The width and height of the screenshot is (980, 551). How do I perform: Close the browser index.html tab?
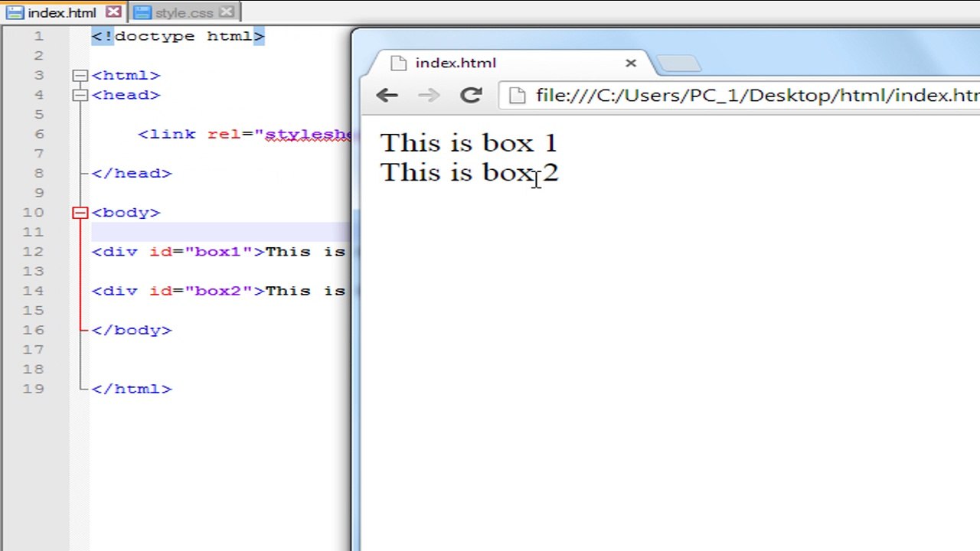point(631,63)
